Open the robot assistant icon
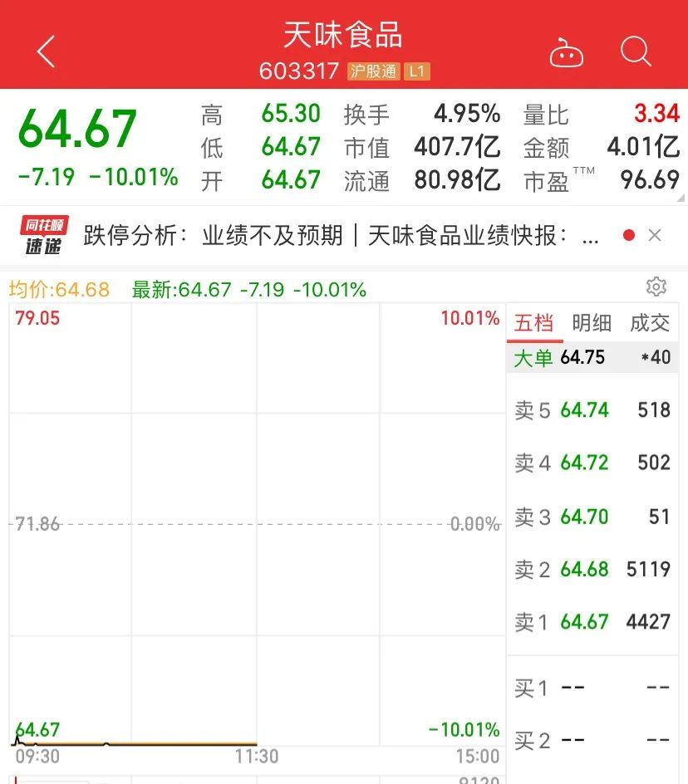Viewport: 688px width, 784px height. (567, 53)
